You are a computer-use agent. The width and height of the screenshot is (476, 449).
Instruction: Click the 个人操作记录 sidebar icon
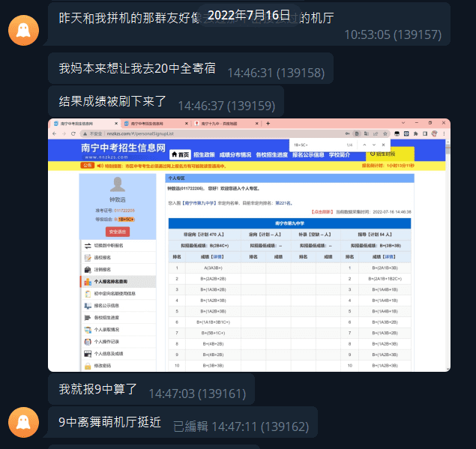coord(87,342)
